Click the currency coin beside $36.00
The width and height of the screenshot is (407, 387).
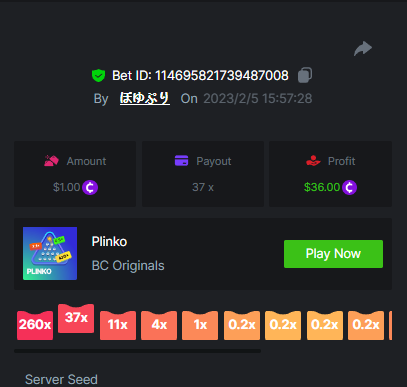[349, 187]
